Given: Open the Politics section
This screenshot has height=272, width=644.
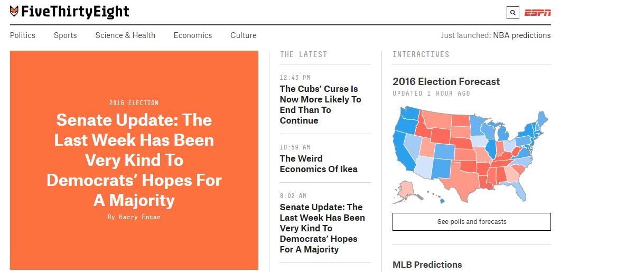Looking at the screenshot, I should [23, 35].
